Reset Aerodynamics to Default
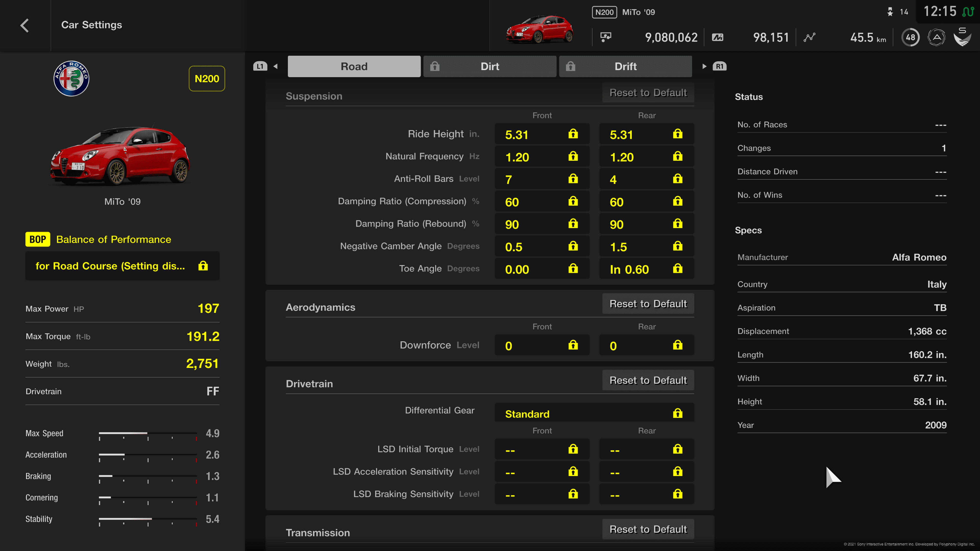 point(648,304)
